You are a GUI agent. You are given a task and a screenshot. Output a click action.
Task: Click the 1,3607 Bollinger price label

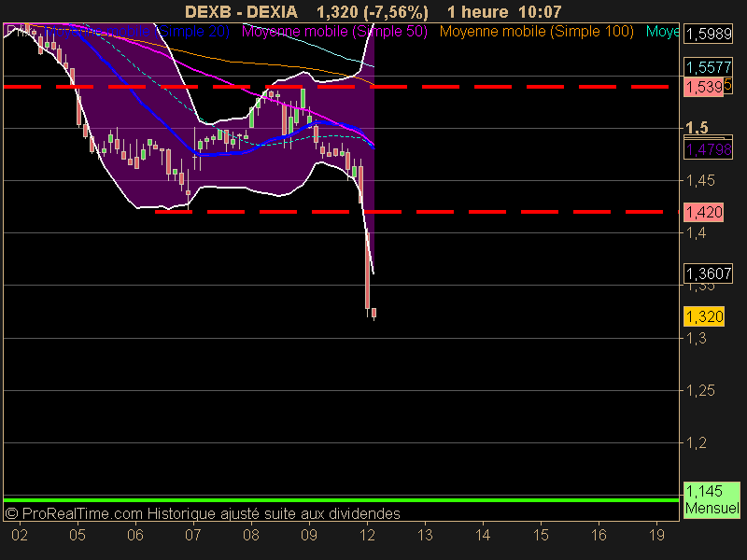click(x=709, y=273)
